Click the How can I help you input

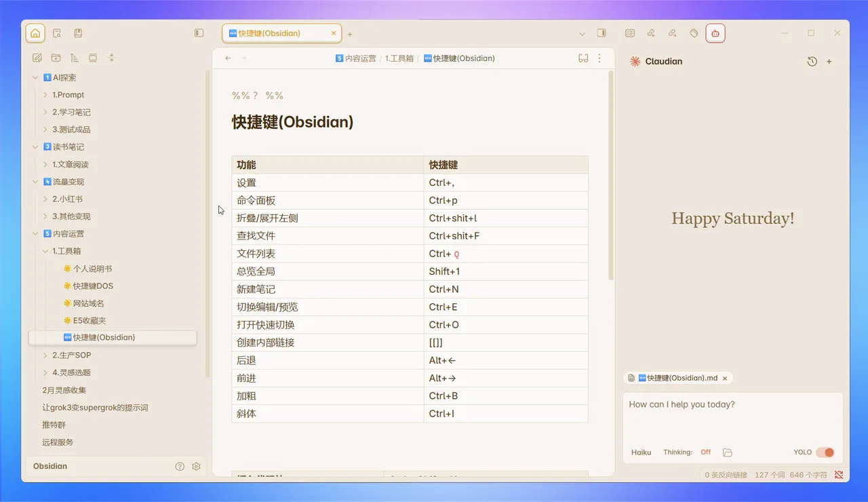732,417
